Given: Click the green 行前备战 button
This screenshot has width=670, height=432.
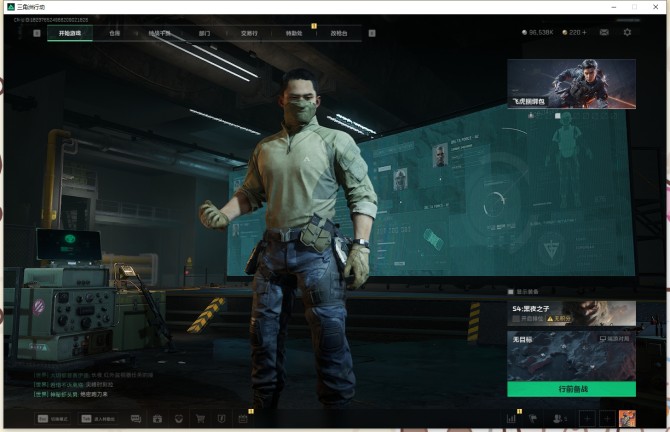Looking at the screenshot, I should click(571, 389).
